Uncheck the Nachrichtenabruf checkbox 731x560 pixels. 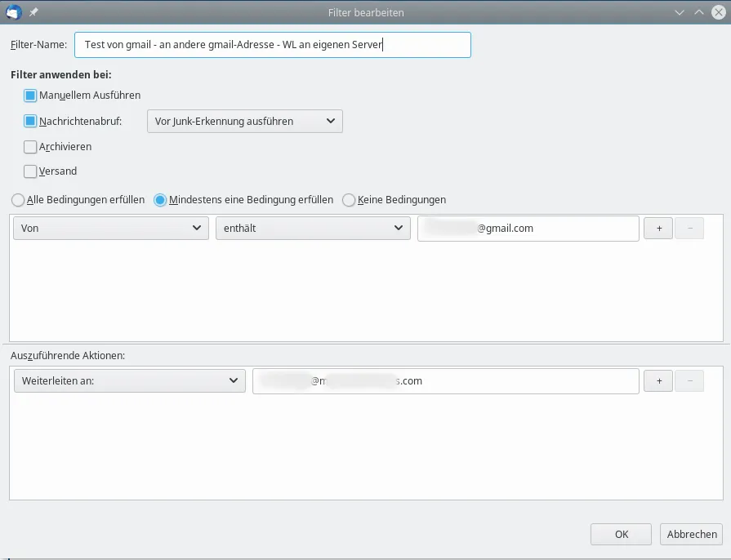(30, 121)
